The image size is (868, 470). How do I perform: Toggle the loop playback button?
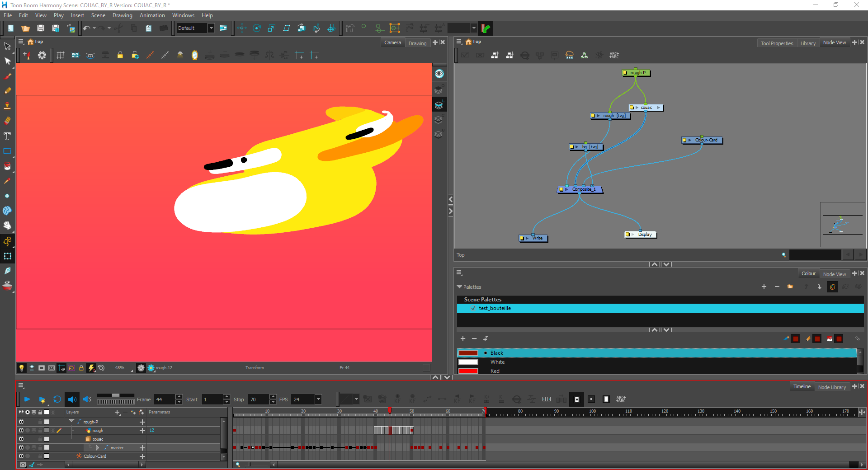[57, 399]
